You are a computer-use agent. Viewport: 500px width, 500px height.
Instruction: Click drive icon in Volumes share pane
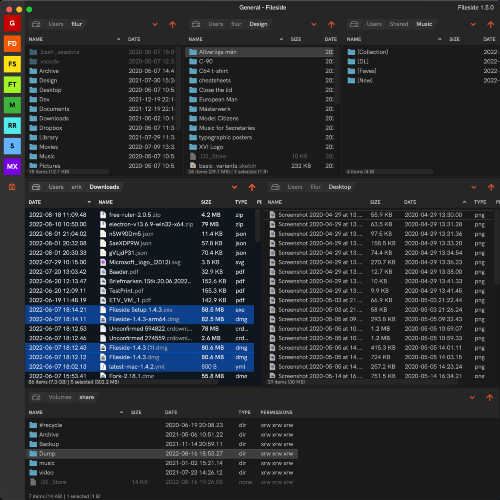tap(36, 397)
